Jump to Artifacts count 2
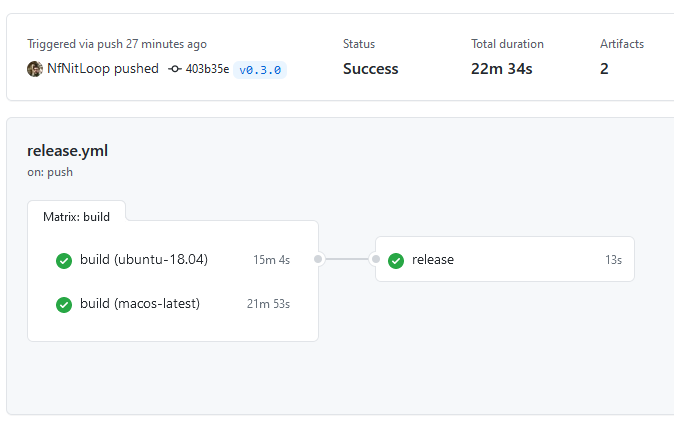This screenshot has height=426, width=674. 604,69
